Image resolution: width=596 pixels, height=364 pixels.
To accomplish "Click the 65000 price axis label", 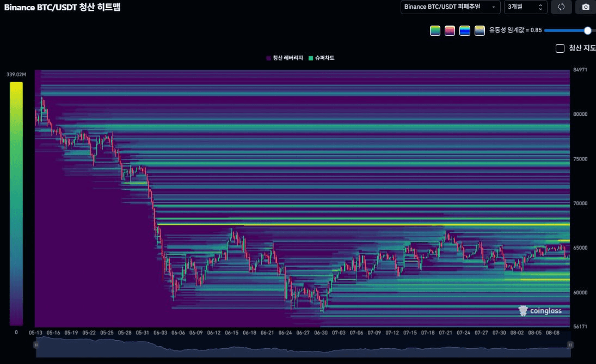I will (580, 248).
